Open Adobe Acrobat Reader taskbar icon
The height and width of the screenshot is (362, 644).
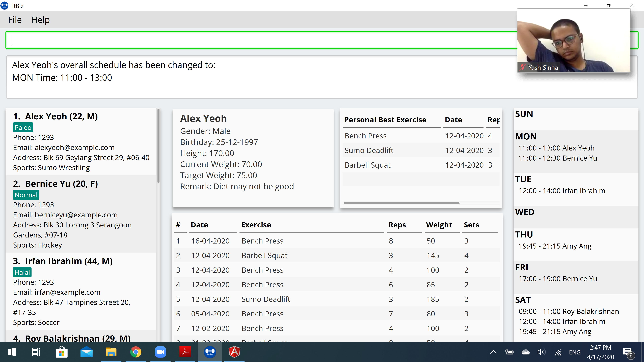(185, 352)
